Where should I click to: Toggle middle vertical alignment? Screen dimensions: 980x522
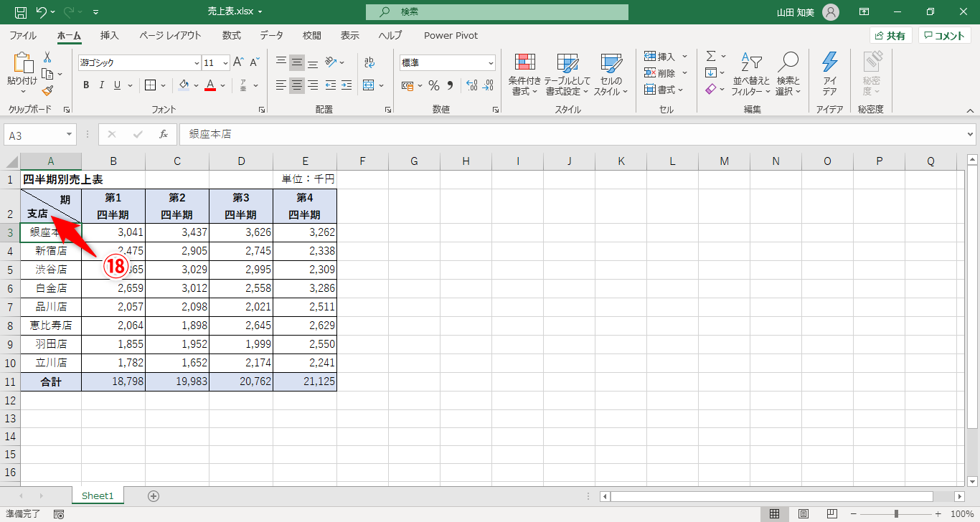coord(297,62)
